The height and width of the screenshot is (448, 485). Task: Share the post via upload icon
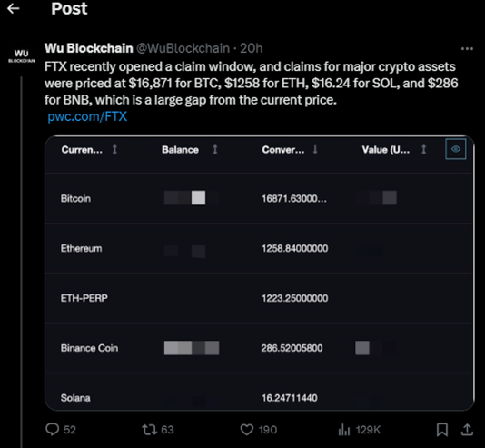pyautogui.click(x=467, y=430)
